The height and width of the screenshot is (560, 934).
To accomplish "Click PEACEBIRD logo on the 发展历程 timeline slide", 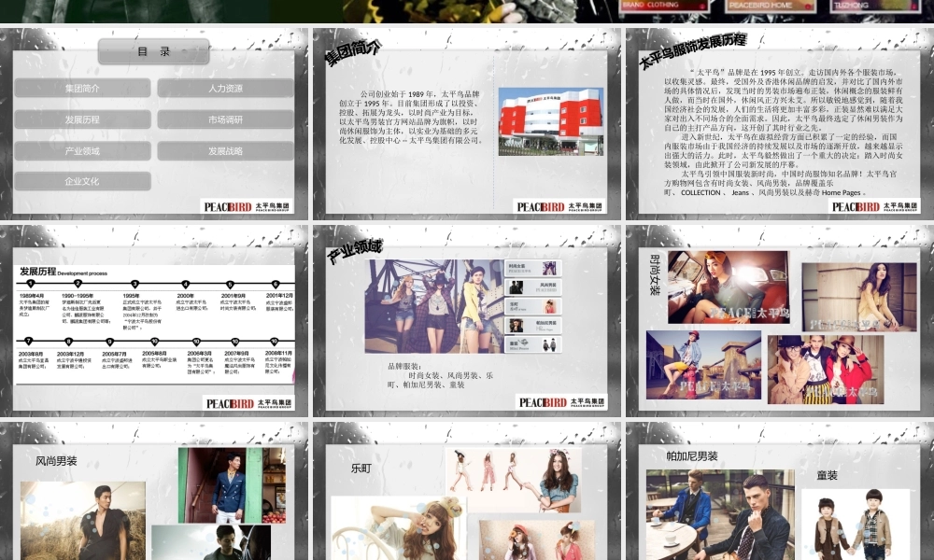I will 248,403.
